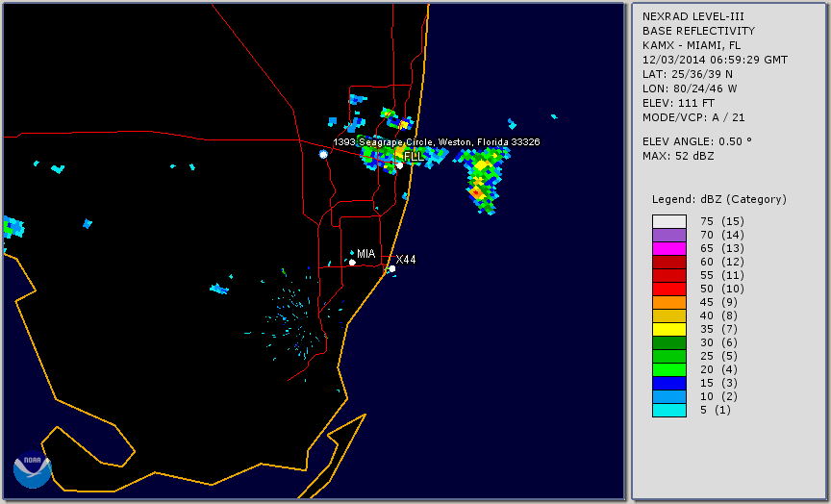Screen dimensions: 831x504
Task: Select the 50 dBZ bright red swatch
Action: (x=669, y=289)
